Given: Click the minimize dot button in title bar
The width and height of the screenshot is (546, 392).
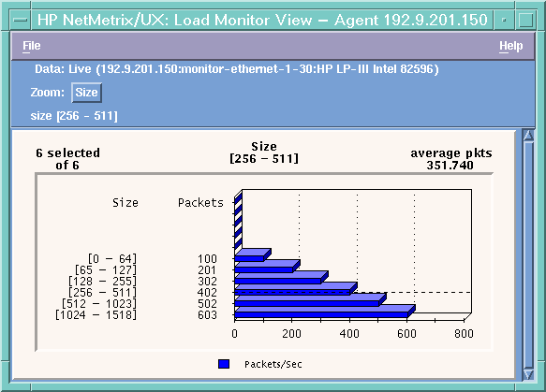Looking at the screenshot, I should click(x=504, y=20).
